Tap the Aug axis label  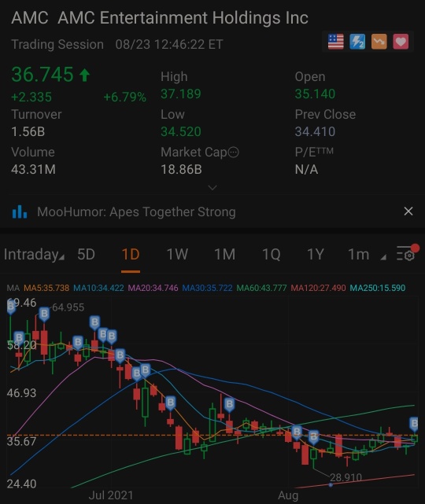coord(288,495)
